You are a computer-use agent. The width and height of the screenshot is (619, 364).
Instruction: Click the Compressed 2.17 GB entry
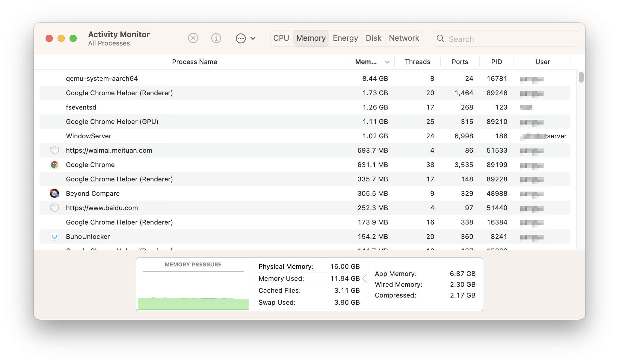point(425,295)
